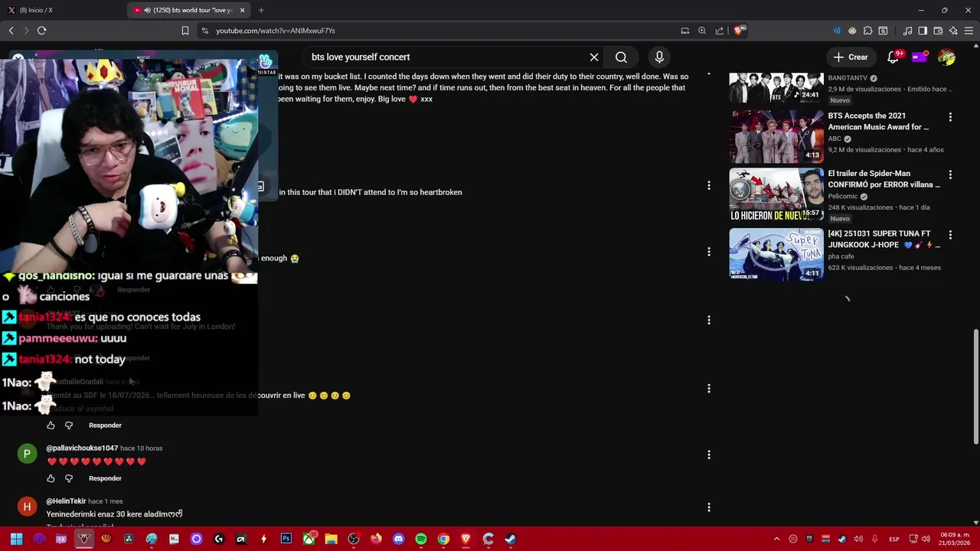The image size is (980, 551).
Task: Open options for @pallavichoukse1047 comment
Action: click(709, 455)
